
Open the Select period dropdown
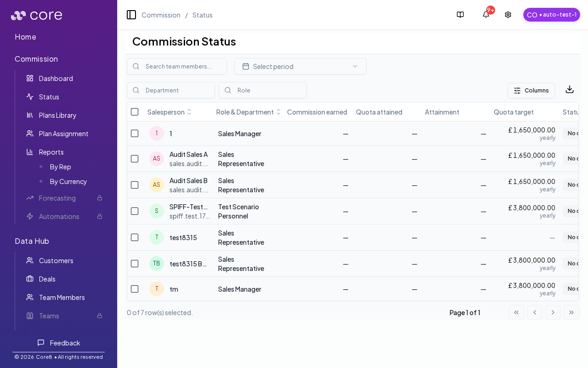[300, 66]
